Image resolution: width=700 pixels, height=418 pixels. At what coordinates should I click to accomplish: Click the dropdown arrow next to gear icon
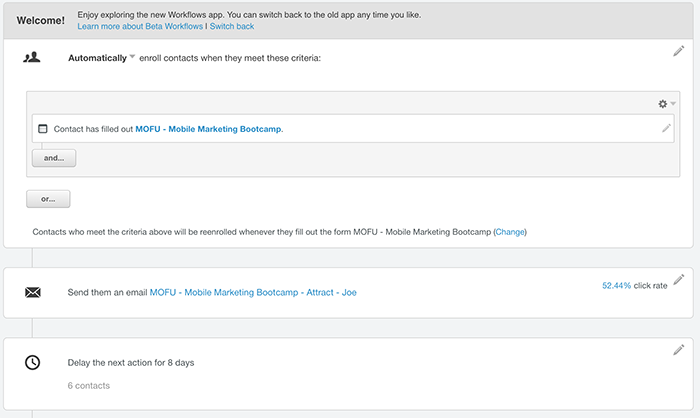tap(673, 104)
